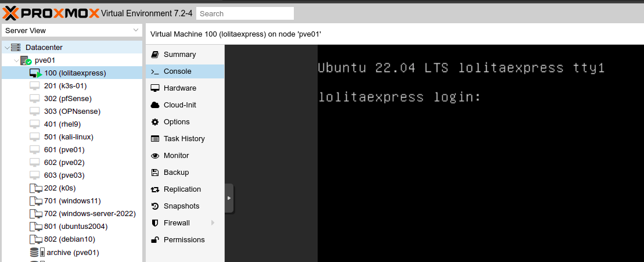Click the Proxmox logo

(51, 13)
